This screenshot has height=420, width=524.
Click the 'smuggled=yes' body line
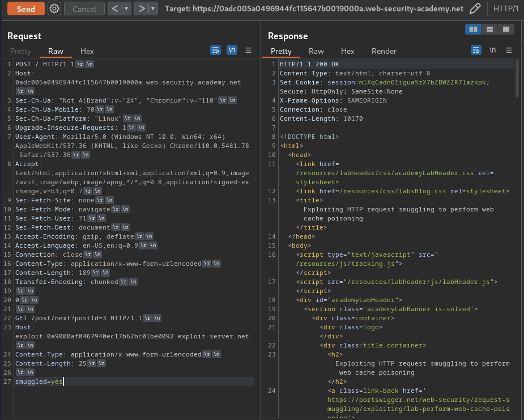click(x=39, y=381)
